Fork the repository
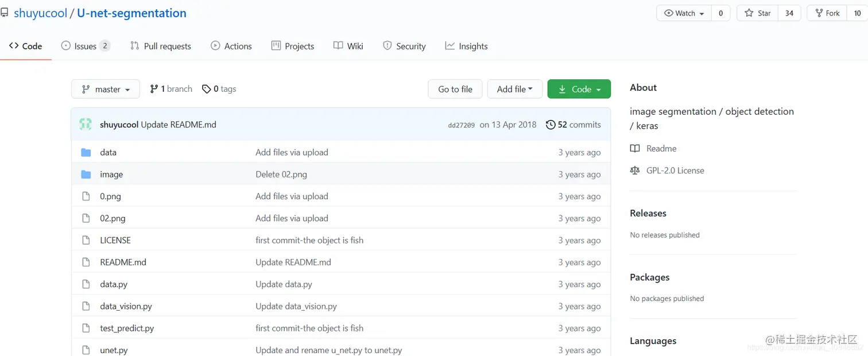This screenshot has height=356, width=868. pyautogui.click(x=827, y=13)
